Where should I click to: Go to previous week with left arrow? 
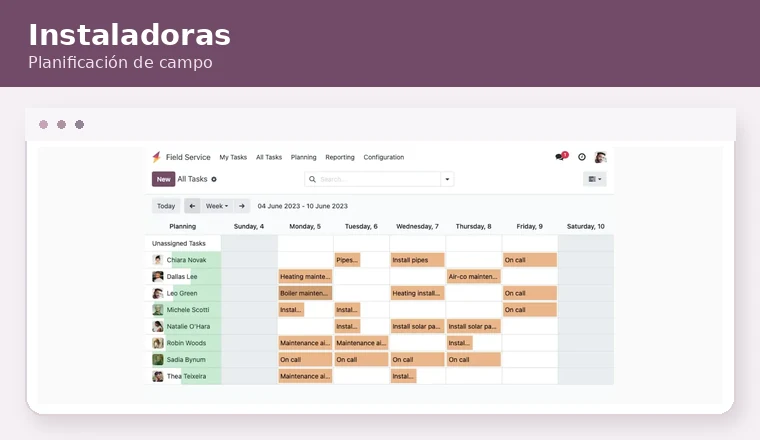tap(192, 206)
